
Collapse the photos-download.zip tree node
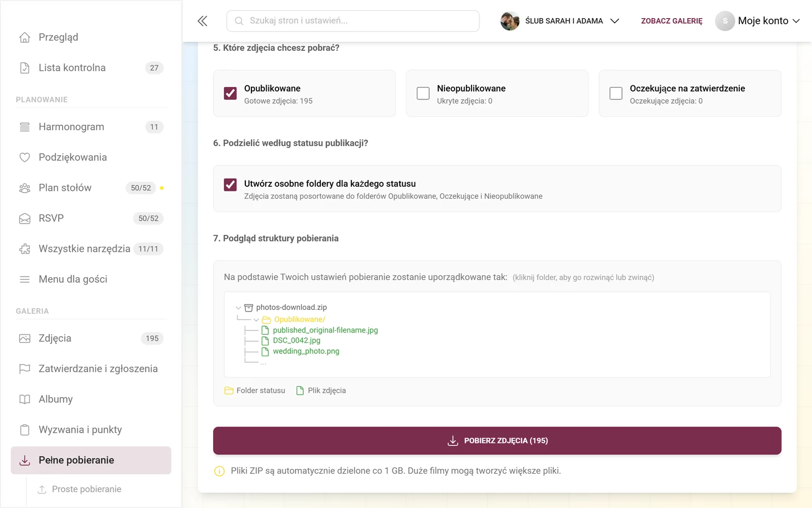coord(239,308)
